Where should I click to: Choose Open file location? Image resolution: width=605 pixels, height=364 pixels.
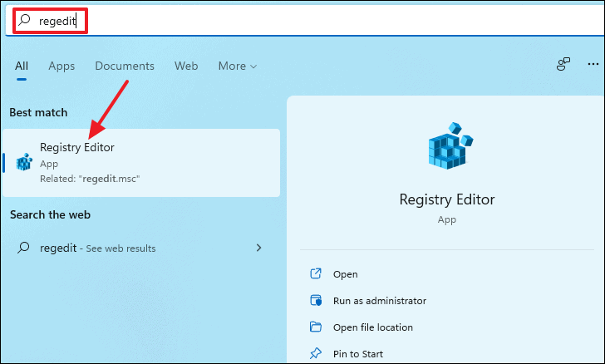[x=373, y=327]
